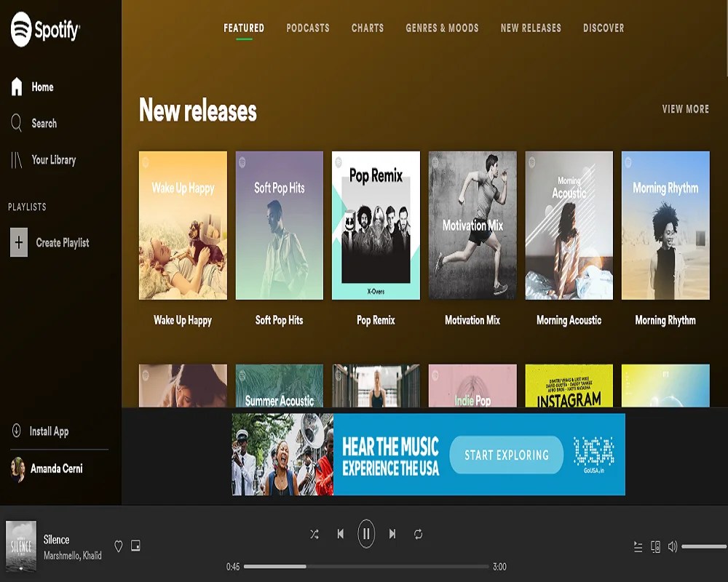Viewport: 728px width, 582px height.
Task: Switch to the Genres & Moods tab
Action: pos(442,28)
